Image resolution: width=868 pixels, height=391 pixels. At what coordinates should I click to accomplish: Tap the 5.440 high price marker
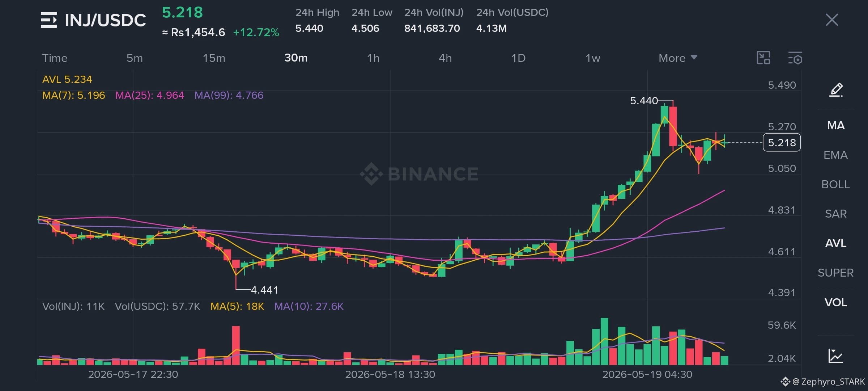click(x=644, y=101)
